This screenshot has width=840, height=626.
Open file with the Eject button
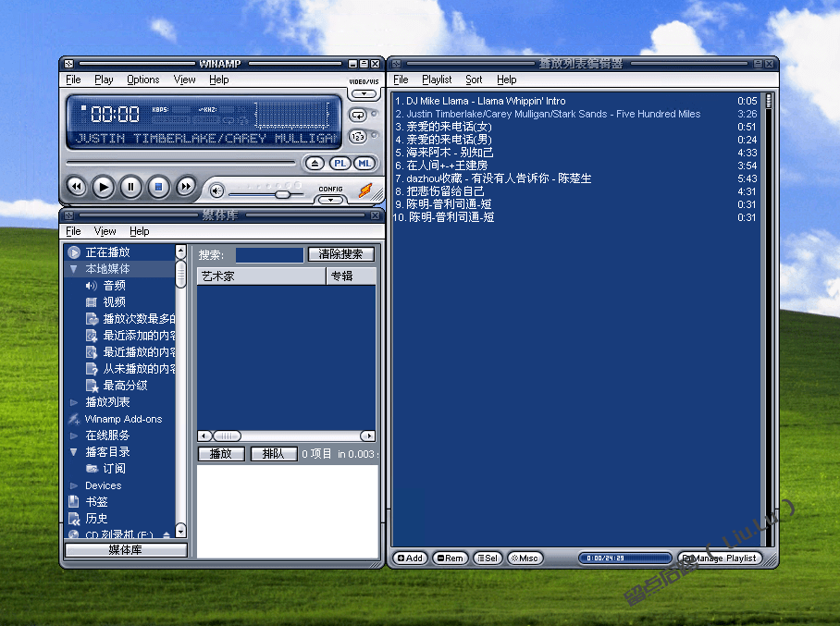(315, 164)
